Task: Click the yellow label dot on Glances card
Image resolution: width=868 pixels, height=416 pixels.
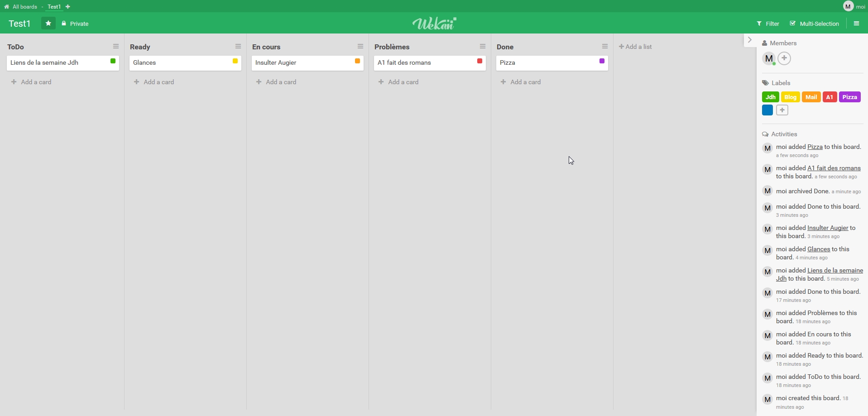Action: tap(235, 61)
